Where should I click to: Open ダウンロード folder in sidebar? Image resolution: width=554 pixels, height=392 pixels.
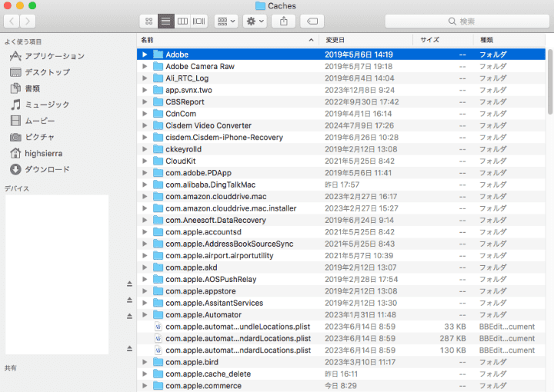click(47, 169)
